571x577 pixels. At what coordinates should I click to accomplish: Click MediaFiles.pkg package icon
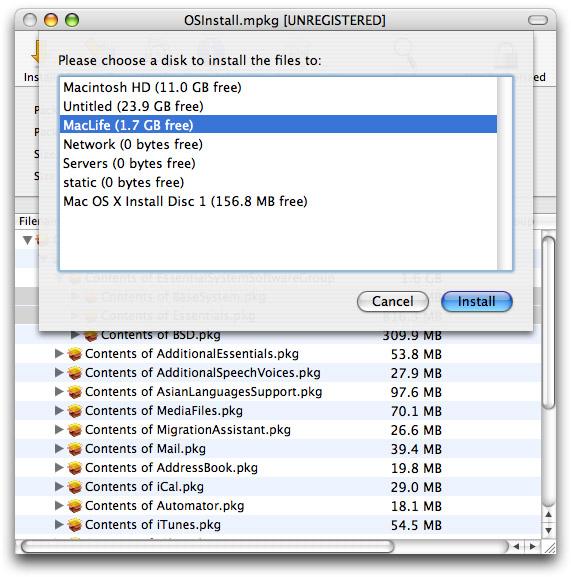click(x=75, y=411)
